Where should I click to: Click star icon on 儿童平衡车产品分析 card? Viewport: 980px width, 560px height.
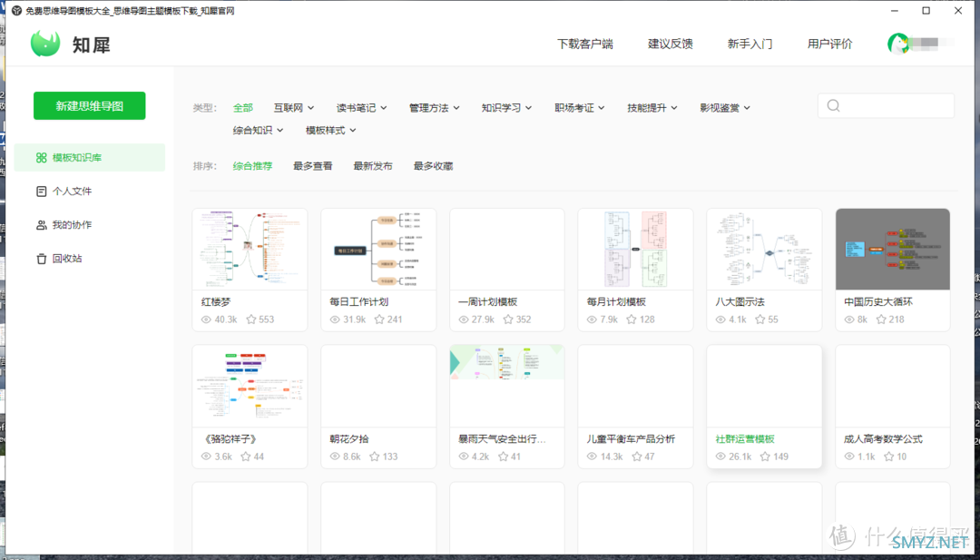click(x=636, y=457)
